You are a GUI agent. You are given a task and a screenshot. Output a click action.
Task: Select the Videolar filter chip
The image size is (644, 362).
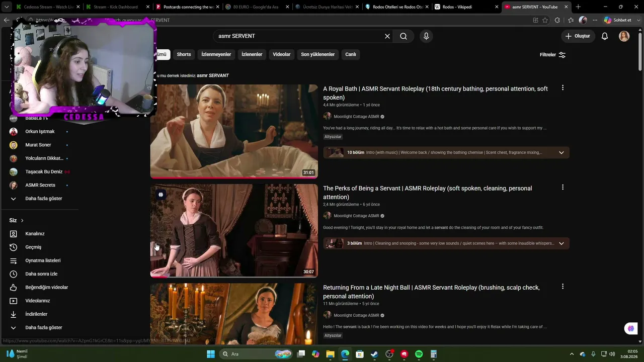coord(282,54)
